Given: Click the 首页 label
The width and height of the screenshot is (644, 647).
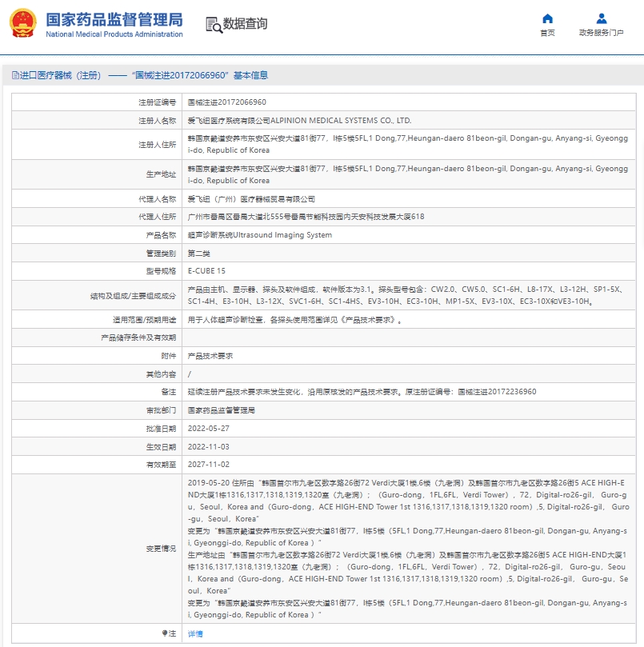Looking at the screenshot, I should 547,33.
